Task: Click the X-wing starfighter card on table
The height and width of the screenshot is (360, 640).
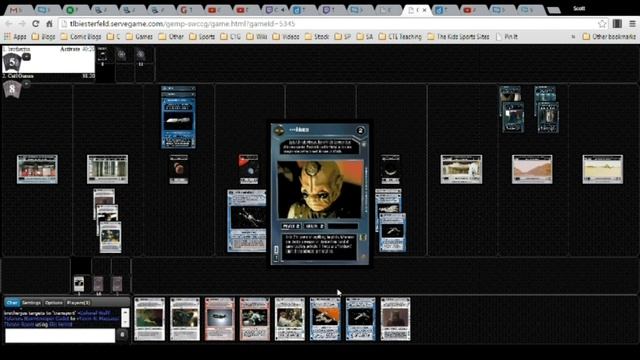Action: coord(247,221)
